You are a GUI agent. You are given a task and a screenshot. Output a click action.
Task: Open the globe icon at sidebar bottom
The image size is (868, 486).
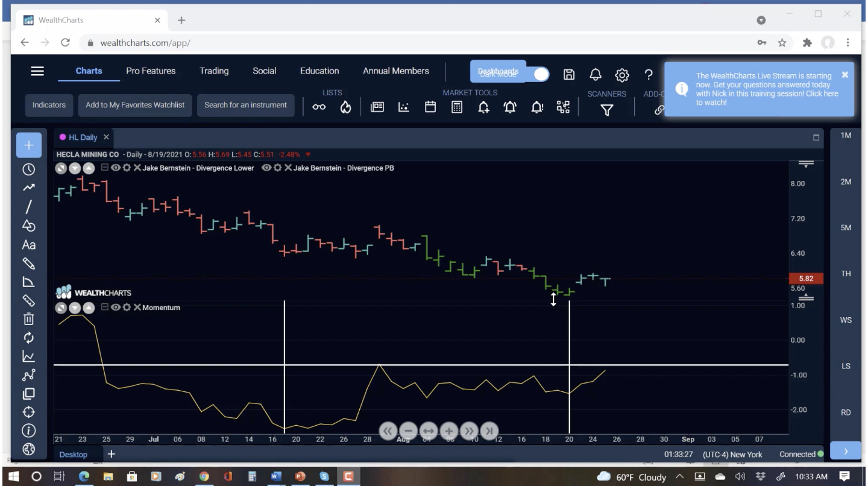[x=28, y=449]
